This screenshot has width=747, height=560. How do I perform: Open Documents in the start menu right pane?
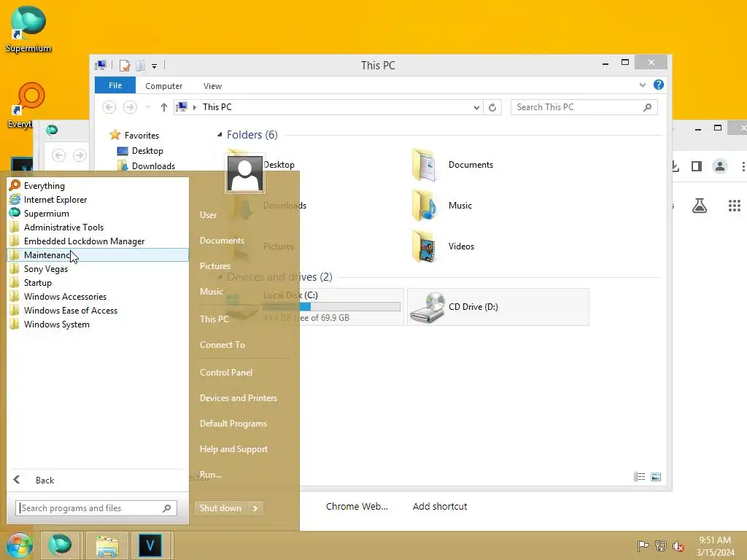coord(222,241)
